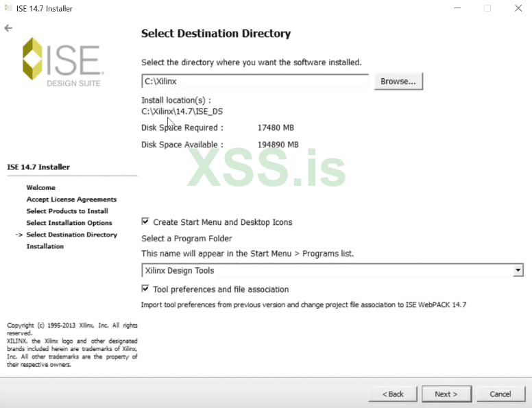Image resolution: width=532 pixels, height=408 pixels.
Task: Toggle Tool preferences and file association checkbox
Action: (145, 289)
